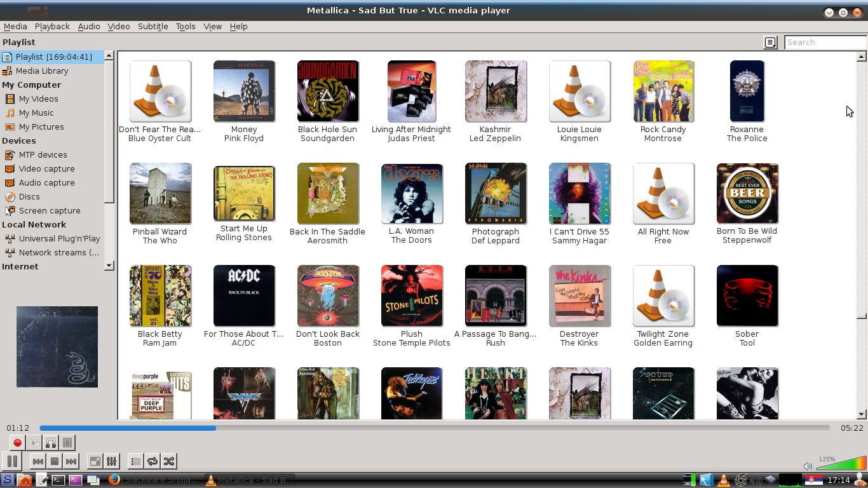Open the extended settings equalizer icon
The height and width of the screenshot is (488, 868).
(x=111, y=461)
